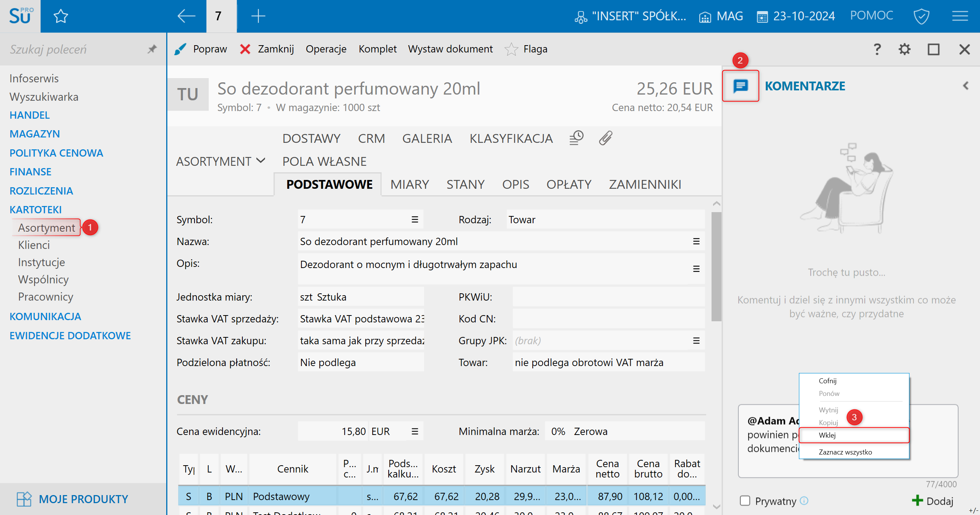Click the back arrow navigation icon
Image resolution: width=980 pixels, height=515 pixels.
[187, 16]
